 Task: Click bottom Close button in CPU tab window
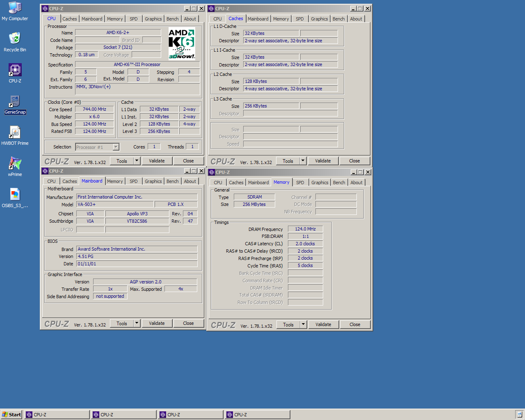188,161
